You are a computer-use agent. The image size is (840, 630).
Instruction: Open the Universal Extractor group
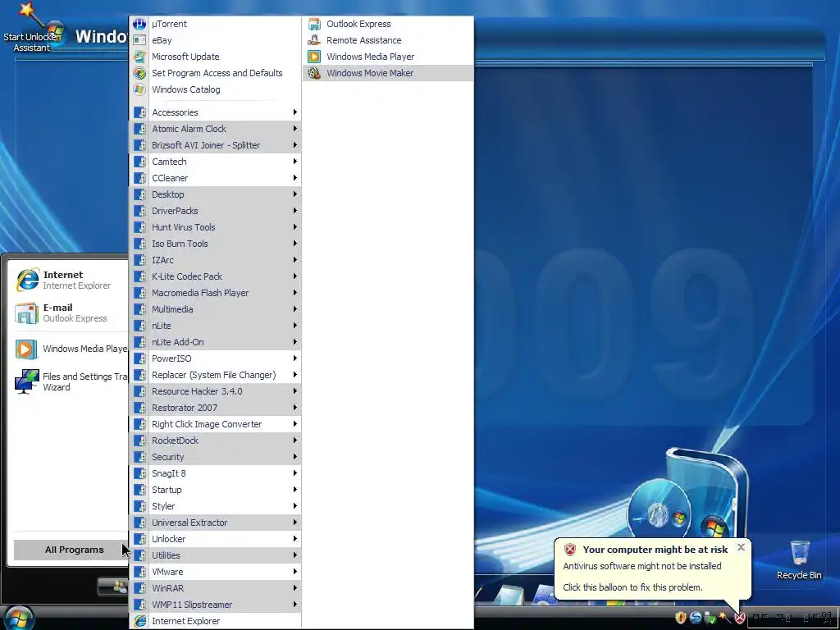(215, 523)
